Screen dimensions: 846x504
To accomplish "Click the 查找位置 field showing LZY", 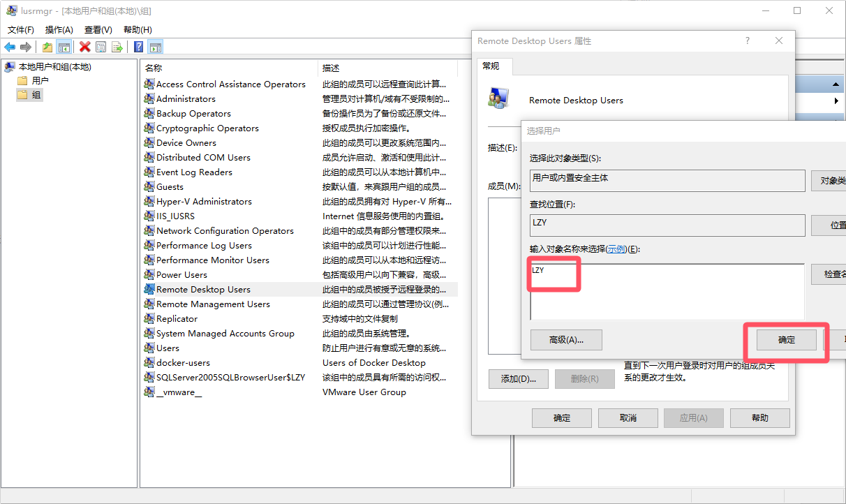I will (667, 225).
